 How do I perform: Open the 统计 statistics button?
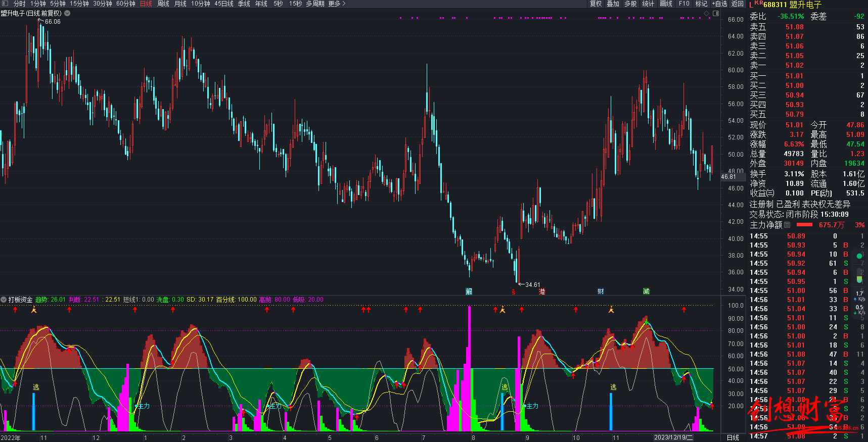[x=648, y=4]
